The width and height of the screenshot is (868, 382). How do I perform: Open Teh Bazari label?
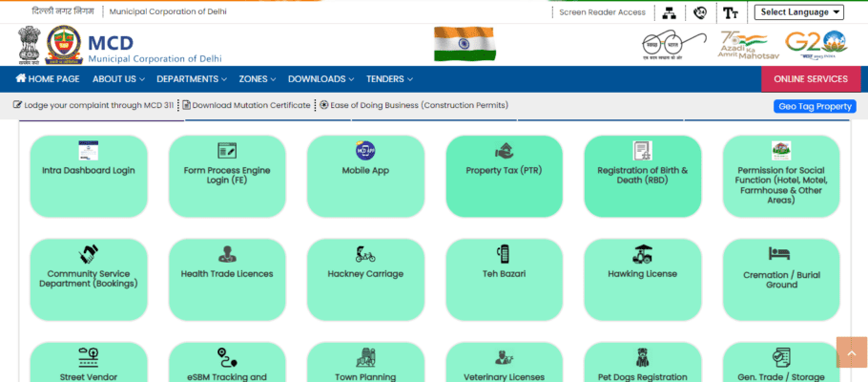coord(504,274)
